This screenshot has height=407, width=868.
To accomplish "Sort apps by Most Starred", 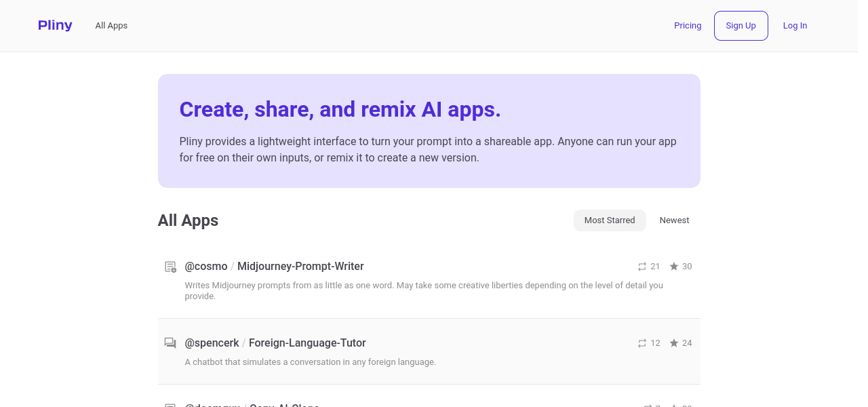I will click(609, 220).
